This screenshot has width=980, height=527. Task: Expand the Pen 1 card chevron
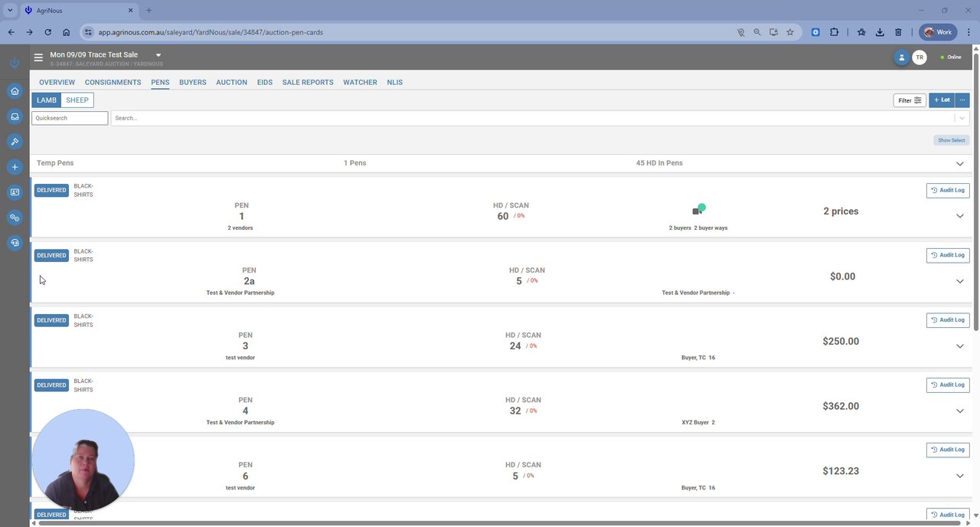click(x=959, y=216)
